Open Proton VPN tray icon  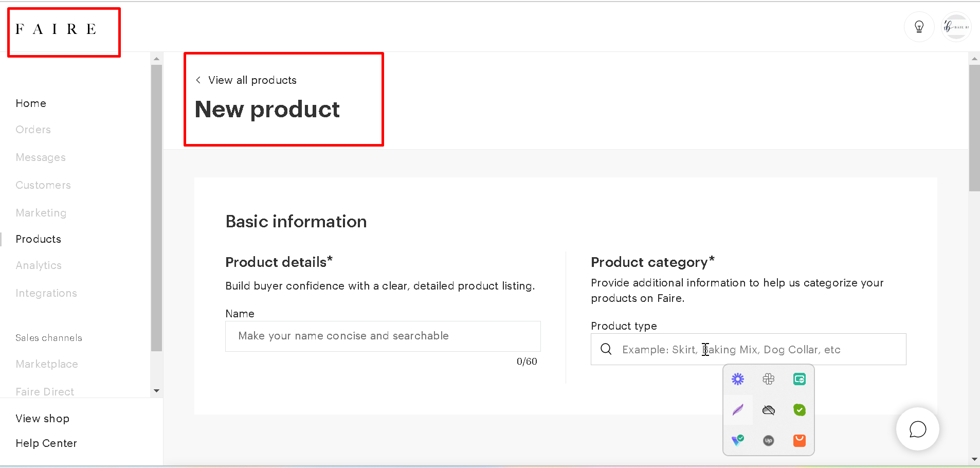[738, 440]
